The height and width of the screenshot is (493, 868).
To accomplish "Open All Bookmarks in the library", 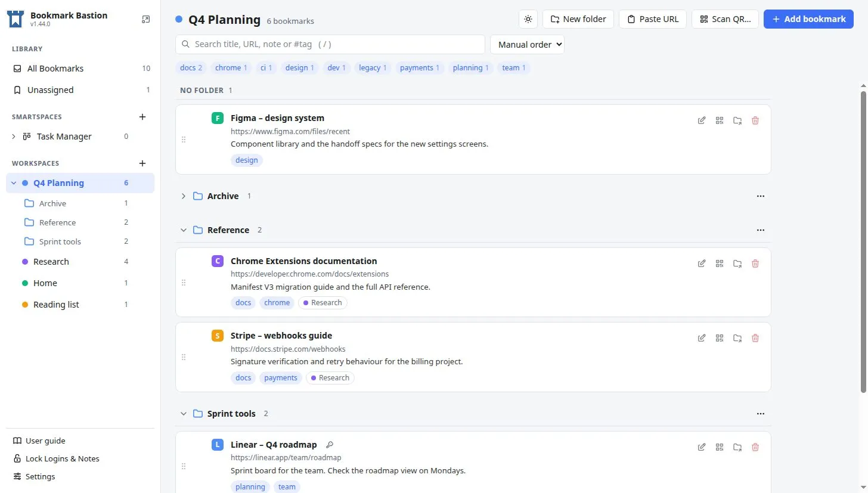I will (80, 69).
